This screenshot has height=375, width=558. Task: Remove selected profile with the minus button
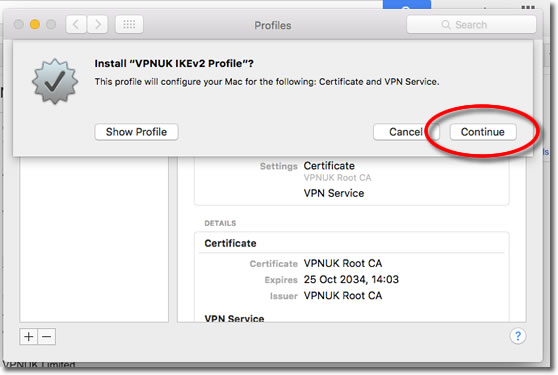[47, 336]
